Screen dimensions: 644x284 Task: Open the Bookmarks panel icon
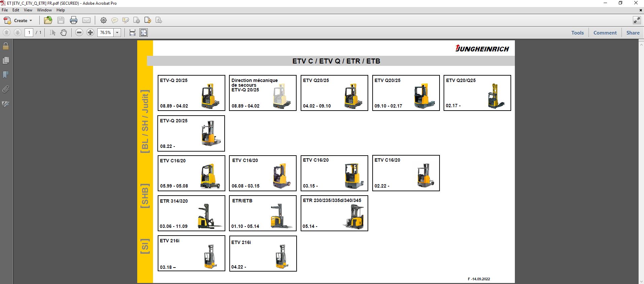click(6, 75)
